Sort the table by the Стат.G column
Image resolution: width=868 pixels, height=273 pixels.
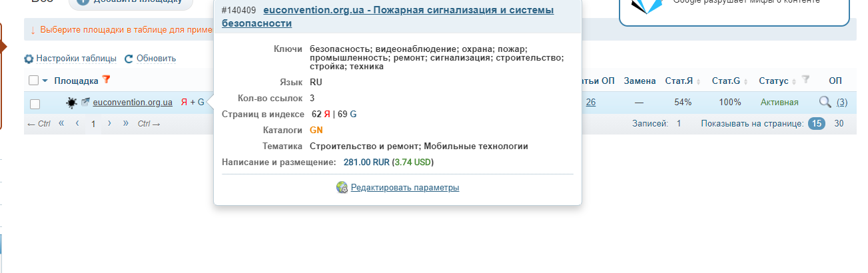726,81
